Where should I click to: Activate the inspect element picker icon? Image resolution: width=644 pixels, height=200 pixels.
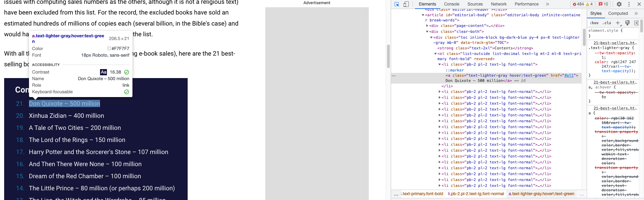(x=397, y=4)
